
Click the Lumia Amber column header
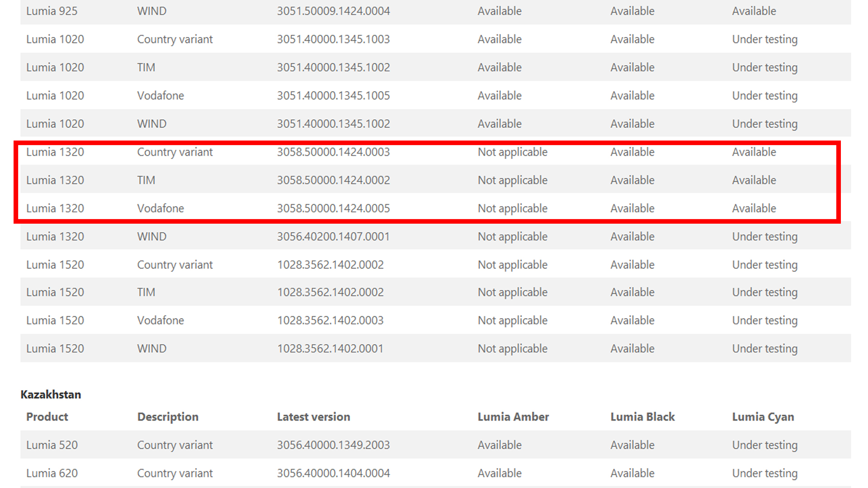coord(513,417)
